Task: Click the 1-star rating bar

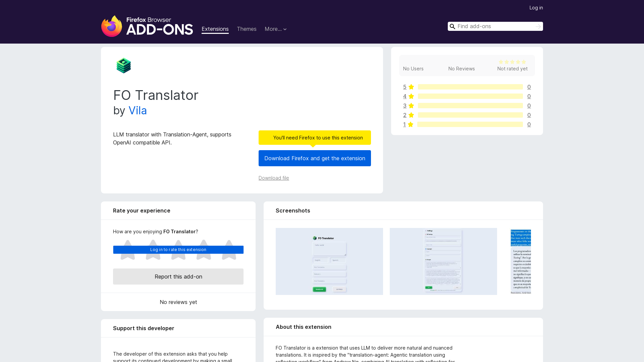Action: [x=470, y=124]
